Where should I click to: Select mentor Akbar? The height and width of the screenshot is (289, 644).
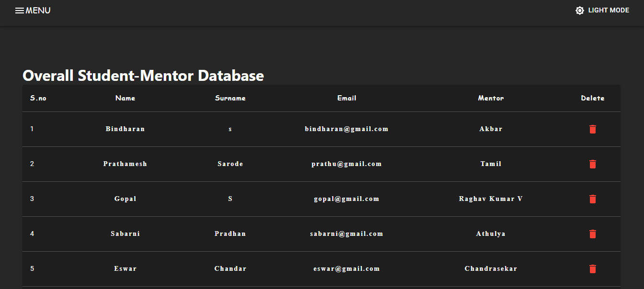click(491, 129)
